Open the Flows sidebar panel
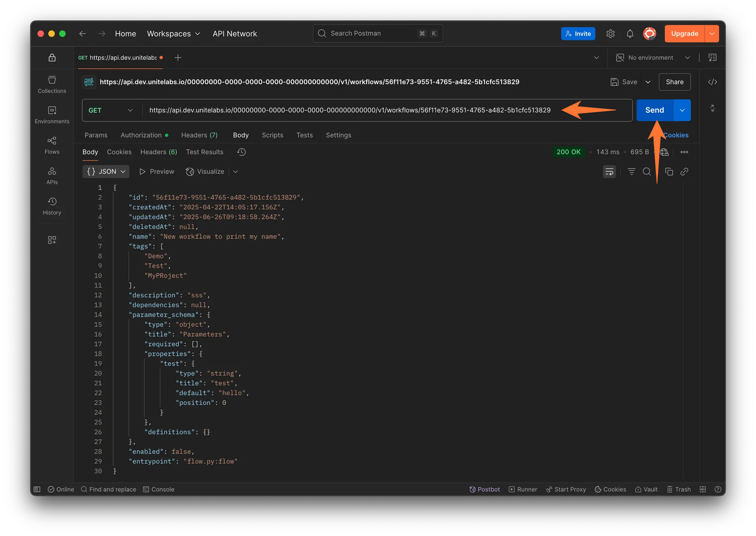Viewport: 756px width, 536px height. pos(52,145)
